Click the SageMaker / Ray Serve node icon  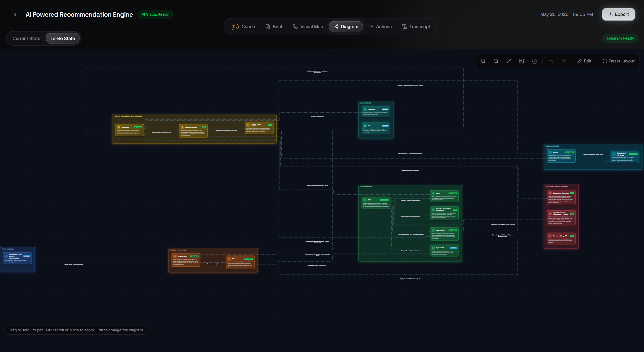tap(614, 154)
